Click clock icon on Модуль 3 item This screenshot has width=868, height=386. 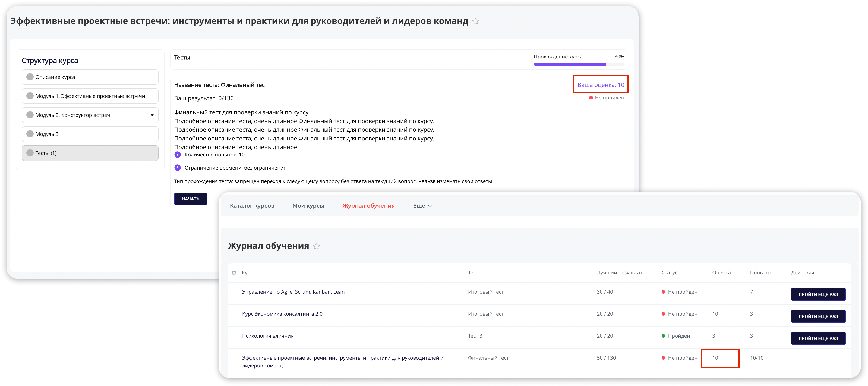(x=30, y=134)
